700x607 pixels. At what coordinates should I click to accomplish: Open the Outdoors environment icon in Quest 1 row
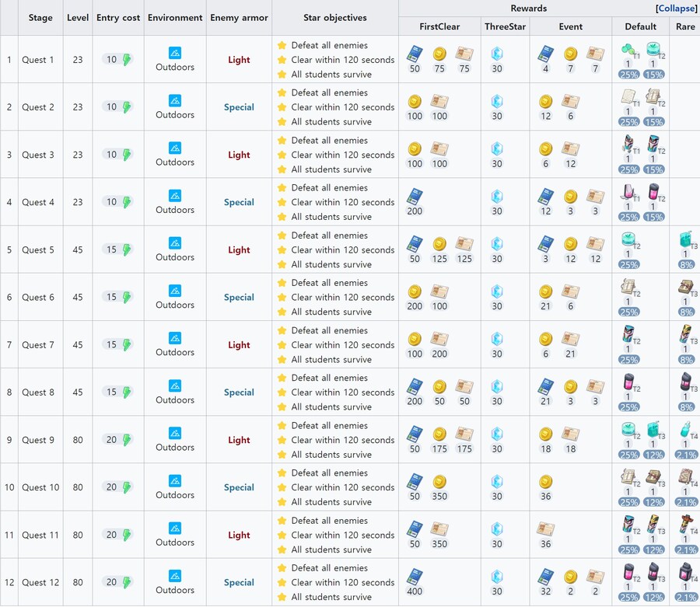coord(175,53)
